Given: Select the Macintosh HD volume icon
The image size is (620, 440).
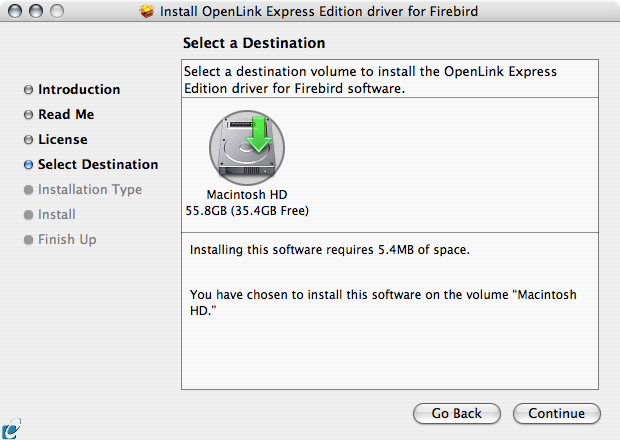Looking at the screenshot, I should coord(247,148).
